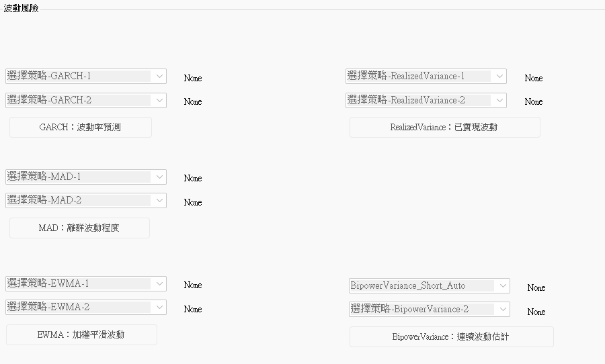Click the 波動風險 section title
The width and height of the screenshot is (605, 364).
21,9
